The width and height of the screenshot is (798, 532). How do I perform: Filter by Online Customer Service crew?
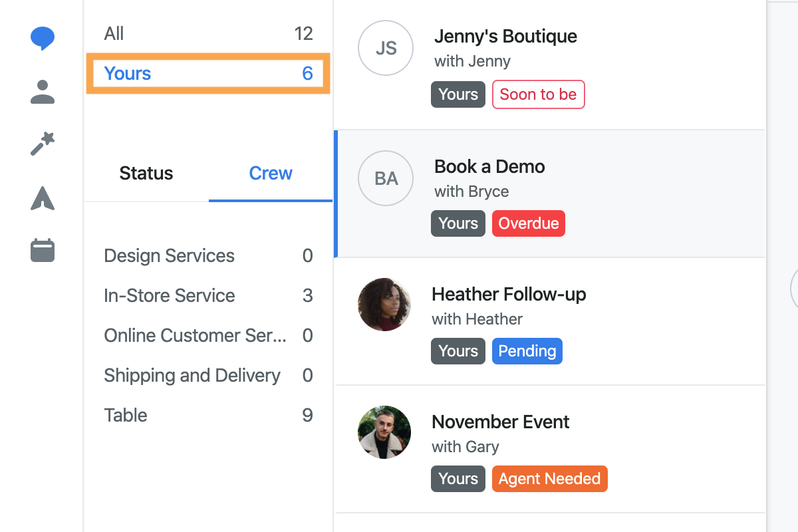[208, 336]
